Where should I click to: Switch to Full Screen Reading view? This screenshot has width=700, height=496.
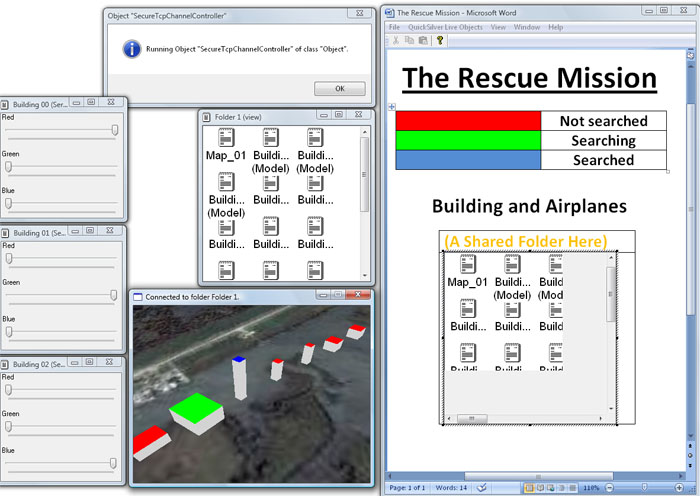point(542,487)
